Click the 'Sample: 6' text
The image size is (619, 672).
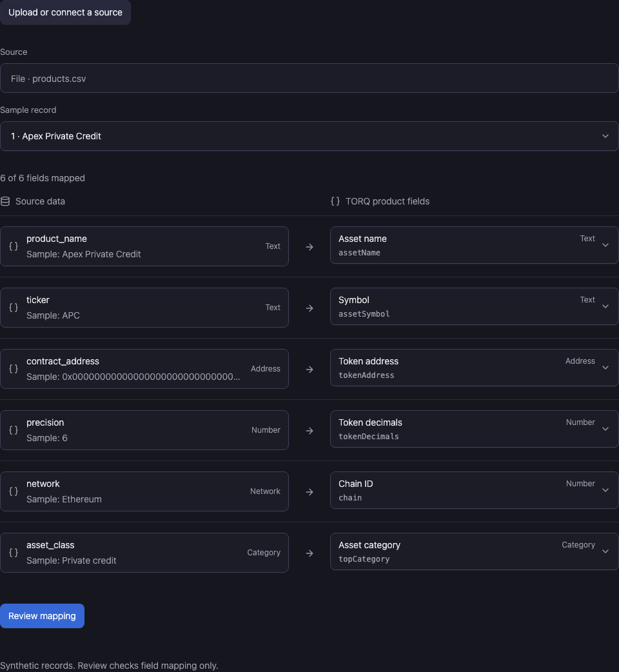tap(46, 438)
